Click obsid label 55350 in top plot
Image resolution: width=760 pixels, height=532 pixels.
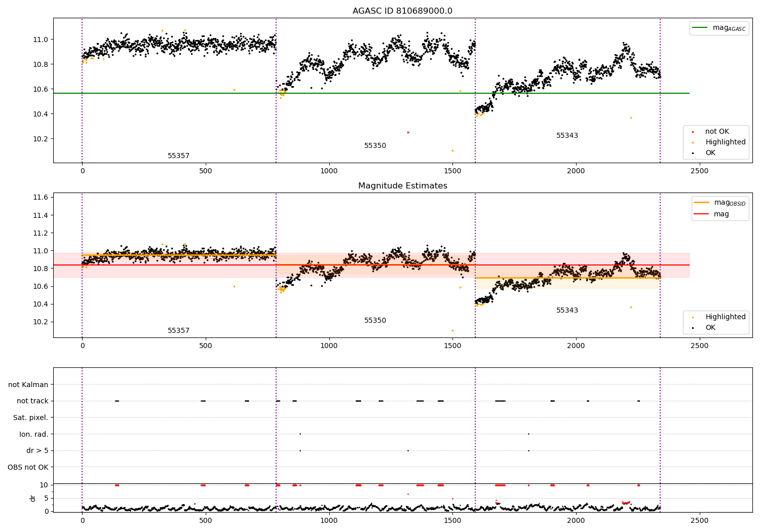[x=375, y=146]
